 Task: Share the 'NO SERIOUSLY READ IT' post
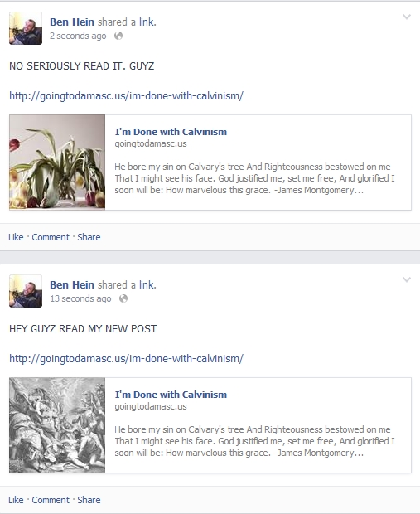pos(89,237)
